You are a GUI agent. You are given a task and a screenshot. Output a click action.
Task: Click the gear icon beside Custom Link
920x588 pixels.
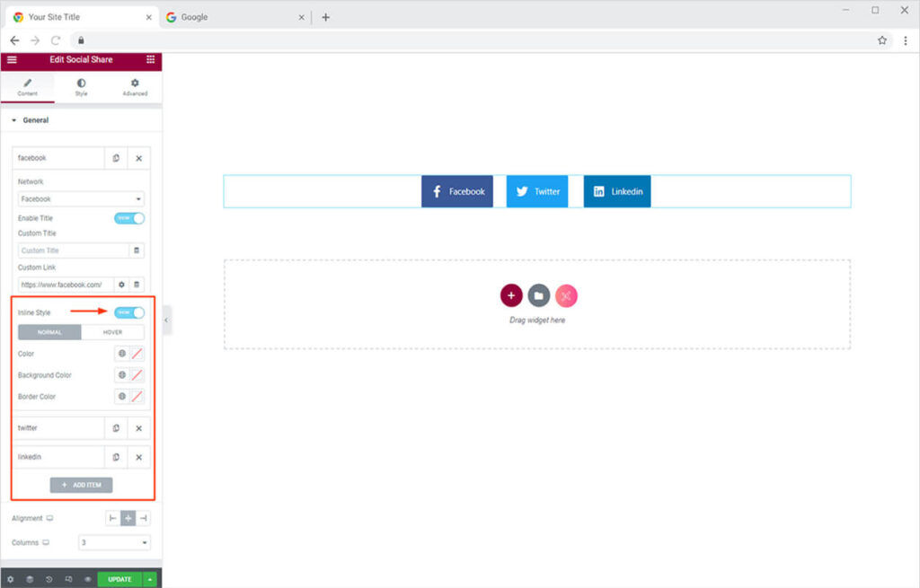click(122, 285)
